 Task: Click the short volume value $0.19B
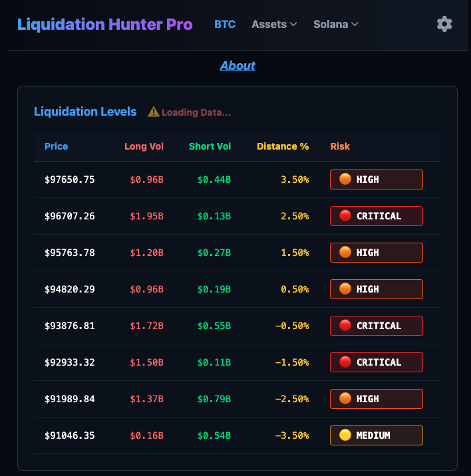click(214, 289)
